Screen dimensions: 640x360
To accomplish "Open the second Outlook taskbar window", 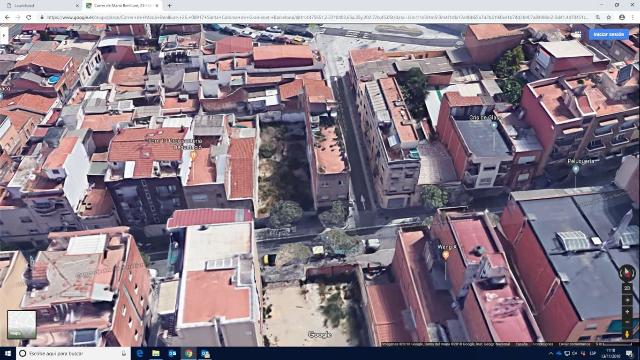I will (x=205, y=353).
